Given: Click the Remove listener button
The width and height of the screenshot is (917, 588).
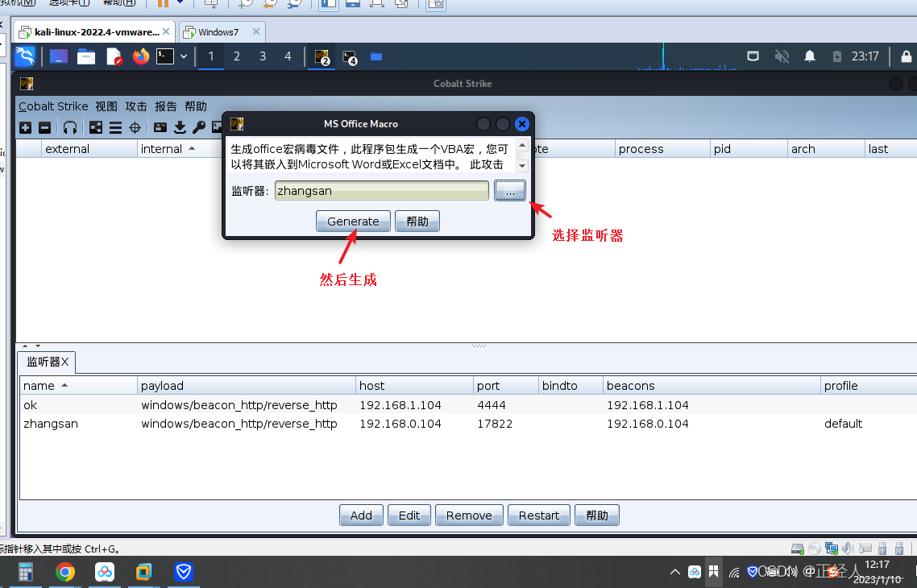Looking at the screenshot, I should 469,516.
